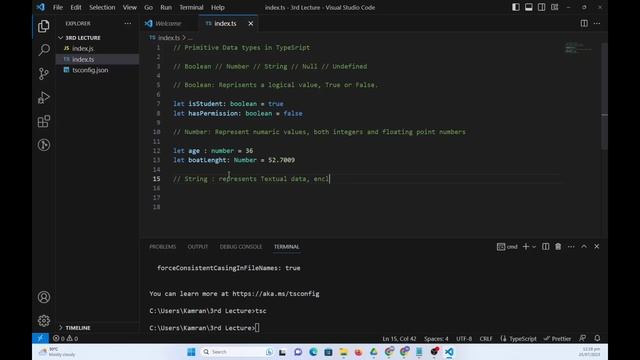Show errors and warnings in status bar
The image size is (640, 360).
click(x=65, y=338)
